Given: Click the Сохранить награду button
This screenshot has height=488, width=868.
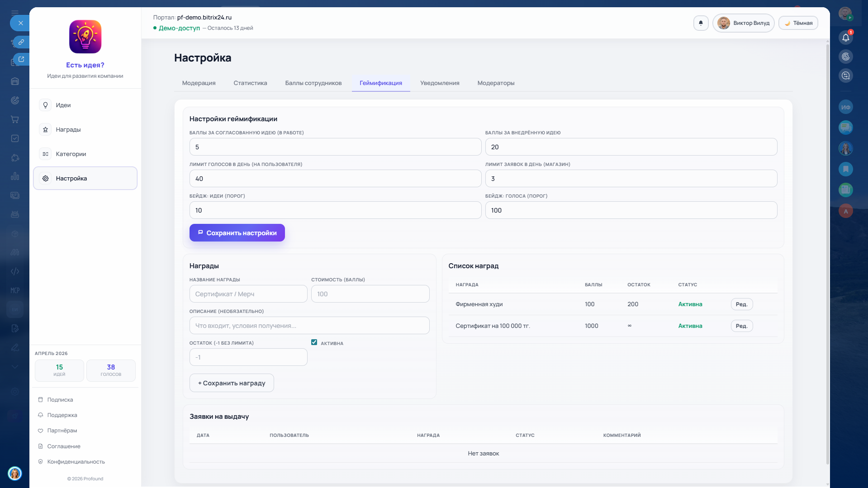Looking at the screenshot, I should click(232, 383).
